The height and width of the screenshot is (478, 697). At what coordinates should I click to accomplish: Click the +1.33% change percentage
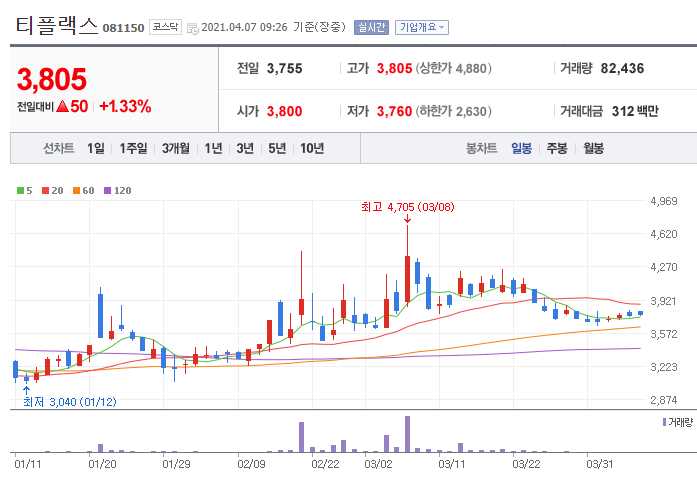[125, 106]
